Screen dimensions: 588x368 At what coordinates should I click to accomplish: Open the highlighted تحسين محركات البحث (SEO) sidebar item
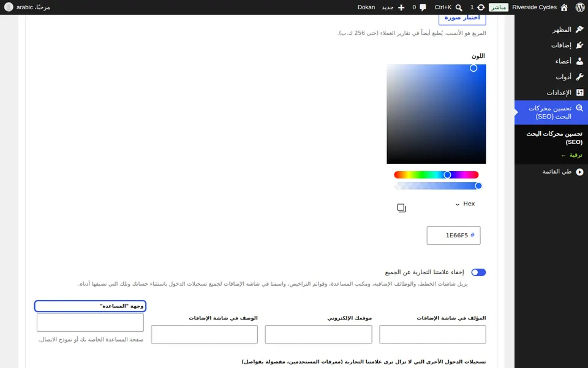click(551, 112)
